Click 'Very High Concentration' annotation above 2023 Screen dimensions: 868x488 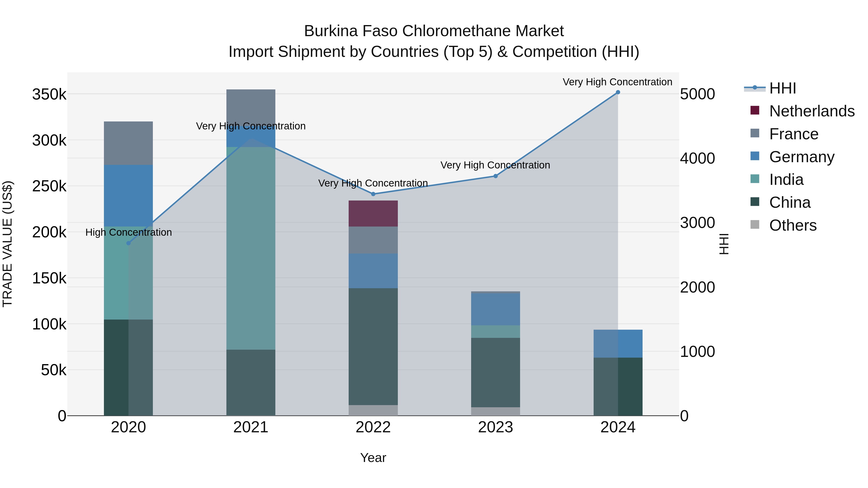(x=495, y=165)
